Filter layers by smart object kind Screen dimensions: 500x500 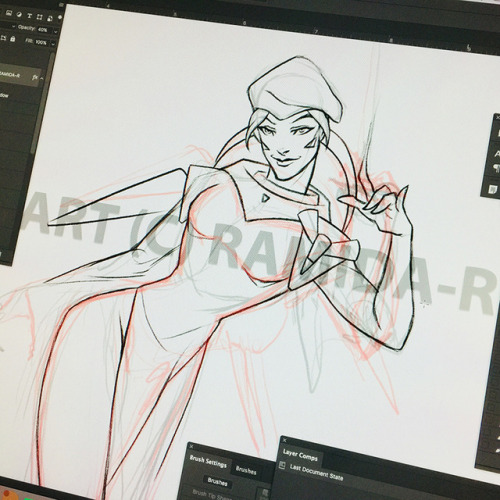click(50, 18)
